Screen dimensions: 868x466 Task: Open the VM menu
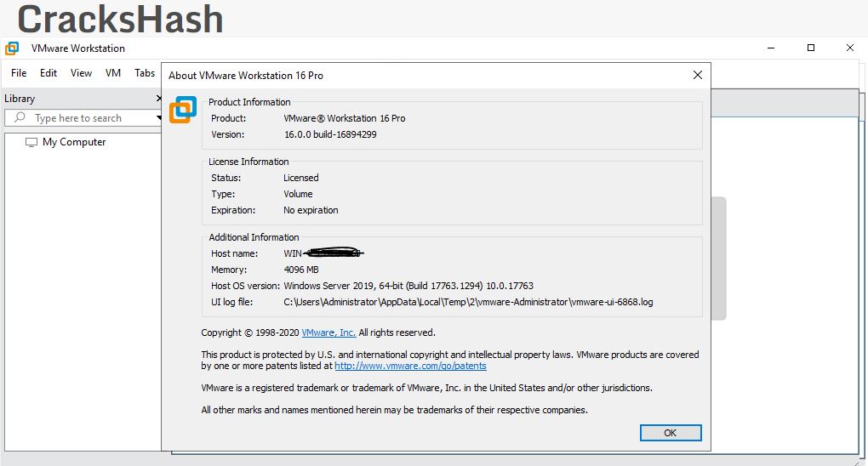tap(113, 73)
